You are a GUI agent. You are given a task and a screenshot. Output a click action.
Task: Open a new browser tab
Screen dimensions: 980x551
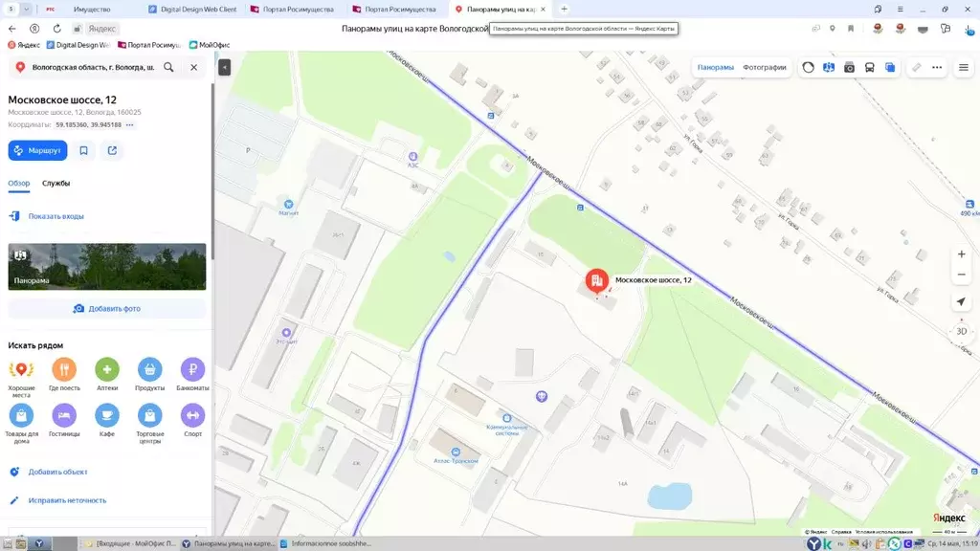[x=564, y=10]
